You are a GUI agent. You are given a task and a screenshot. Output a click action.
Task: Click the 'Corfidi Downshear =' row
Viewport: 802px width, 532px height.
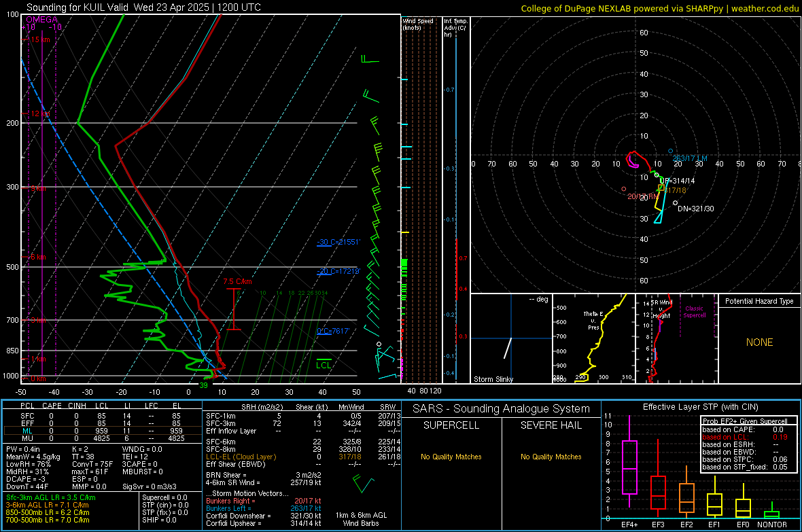pyautogui.click(x=264, y=516)
